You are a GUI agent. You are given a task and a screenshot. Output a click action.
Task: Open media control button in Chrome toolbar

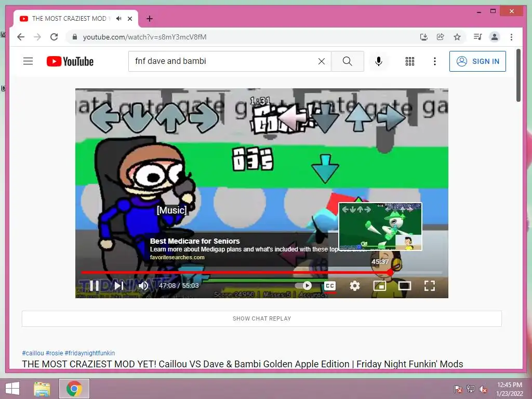pos(478,37)
